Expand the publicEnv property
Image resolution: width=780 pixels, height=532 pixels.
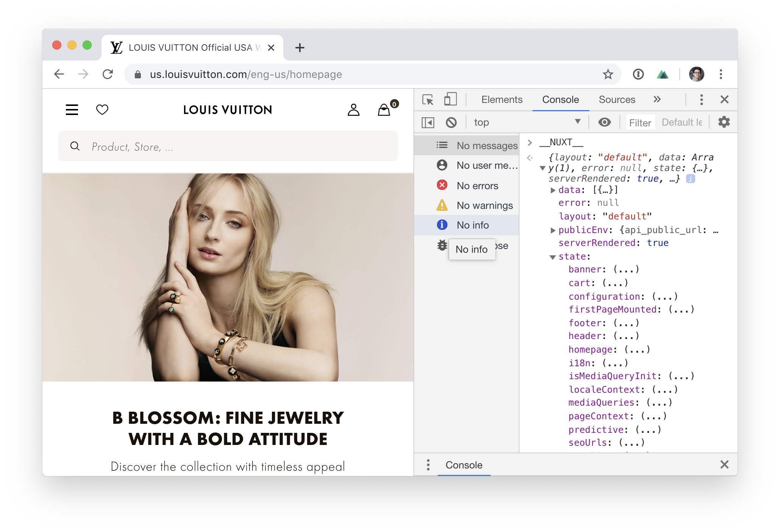pyautogui.click(x=553, y=230)
